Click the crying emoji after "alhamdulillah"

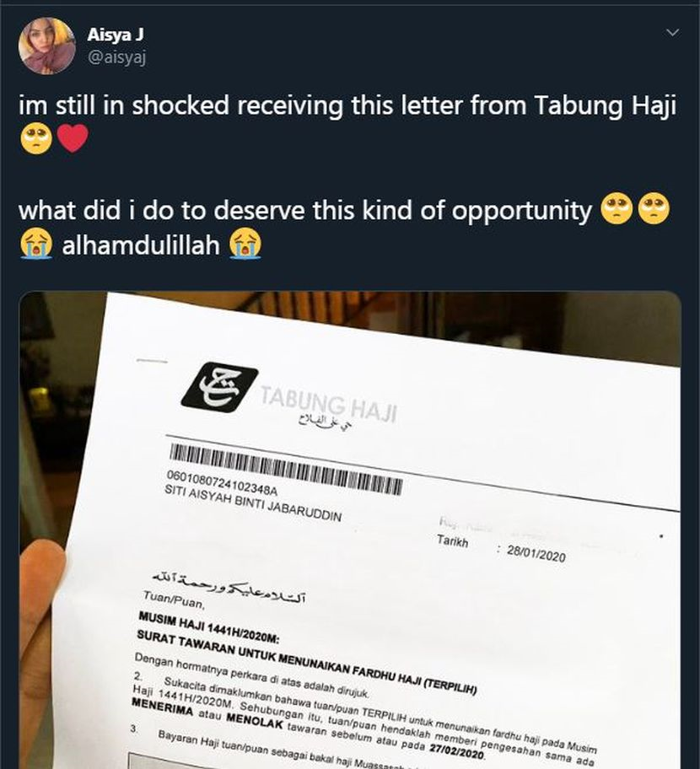pos(245,243)
